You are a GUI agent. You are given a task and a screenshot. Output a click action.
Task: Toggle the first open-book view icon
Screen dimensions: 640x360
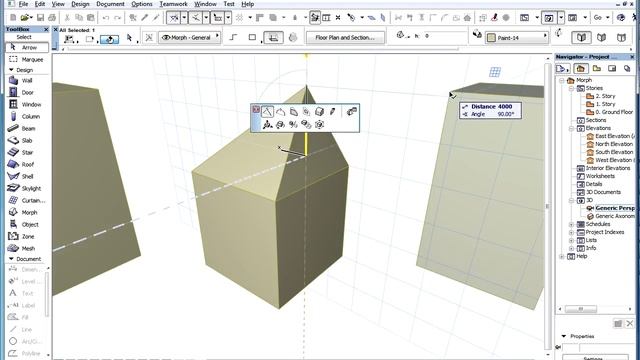click(x=581, y=38)
